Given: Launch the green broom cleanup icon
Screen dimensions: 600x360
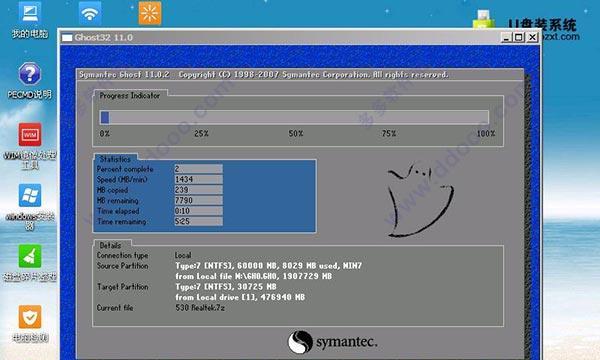Looking at the screenshot, I should (30, 256).
